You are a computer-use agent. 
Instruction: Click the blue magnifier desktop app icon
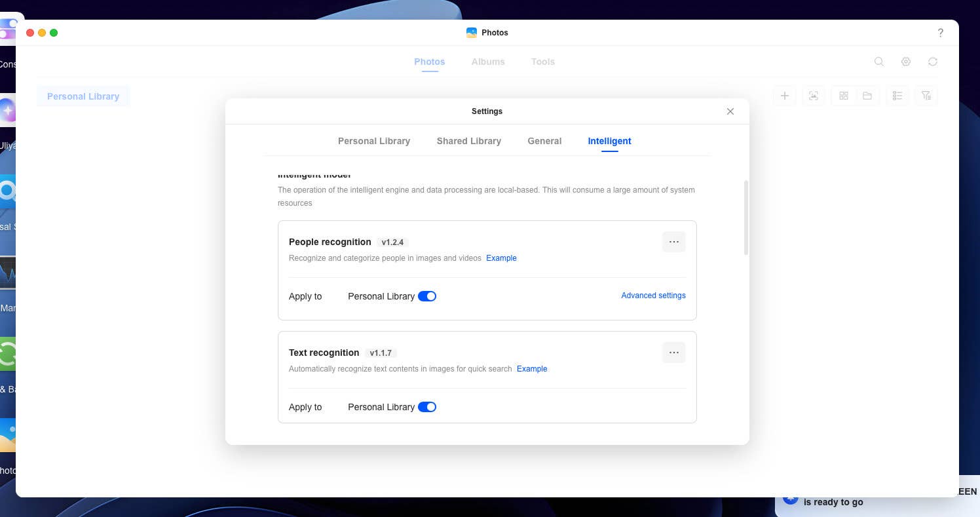point(8,191)
